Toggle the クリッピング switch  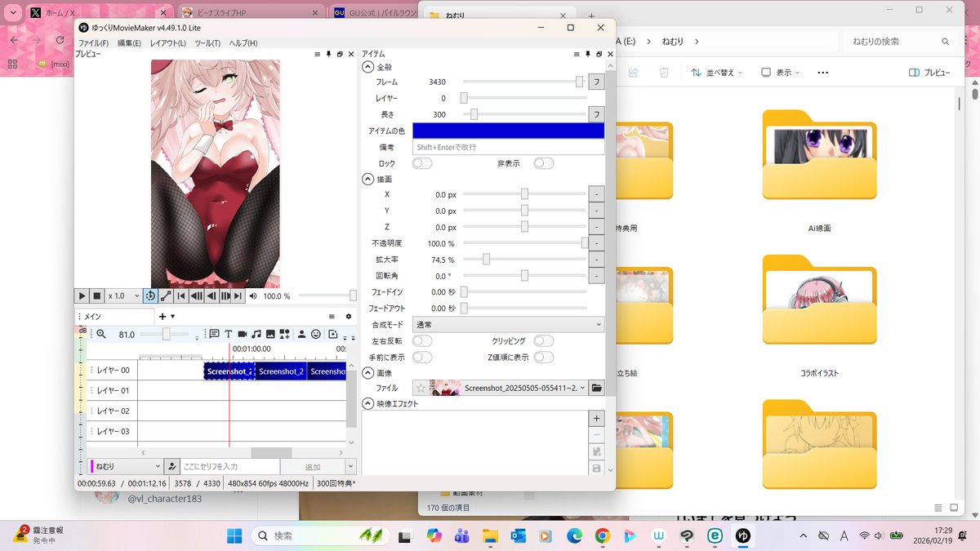click(543, 340)
